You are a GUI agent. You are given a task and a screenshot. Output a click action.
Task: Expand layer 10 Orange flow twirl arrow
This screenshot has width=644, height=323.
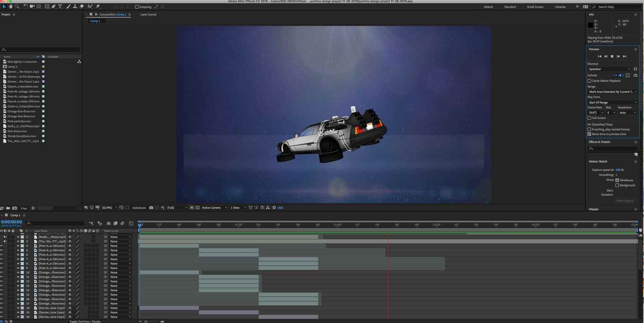coord(18,273)
